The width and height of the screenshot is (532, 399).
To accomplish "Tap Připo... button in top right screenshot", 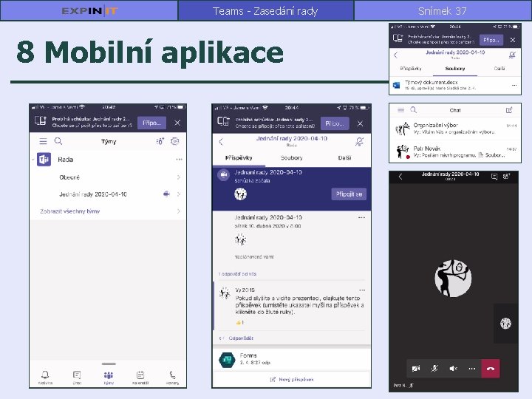I will 491,40.
